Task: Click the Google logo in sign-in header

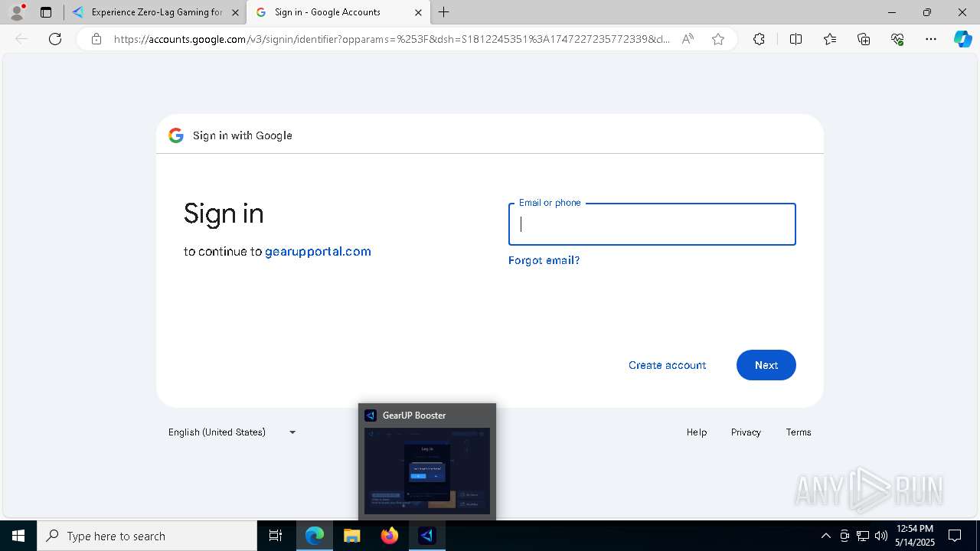Action: click(176, 135)
